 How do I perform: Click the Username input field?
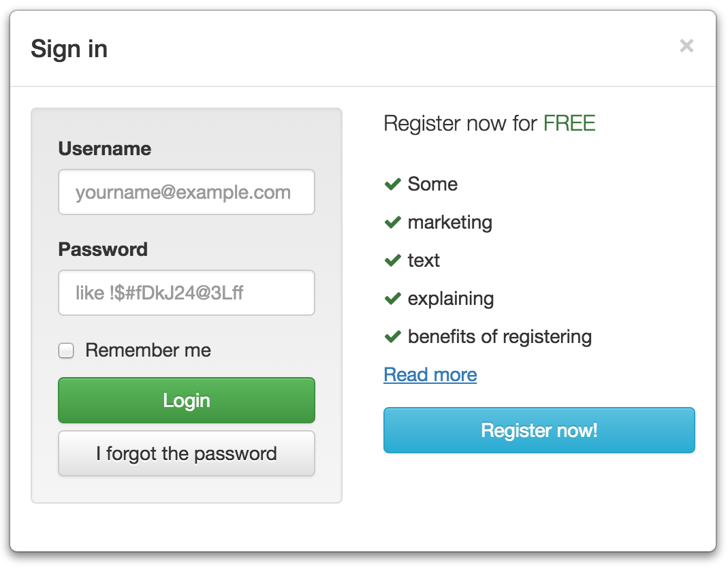click(x=186, y=192)
